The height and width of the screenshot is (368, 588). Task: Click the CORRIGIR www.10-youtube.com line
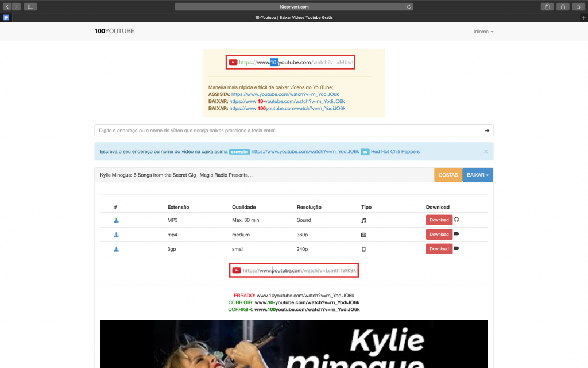(x=294, y=302)
